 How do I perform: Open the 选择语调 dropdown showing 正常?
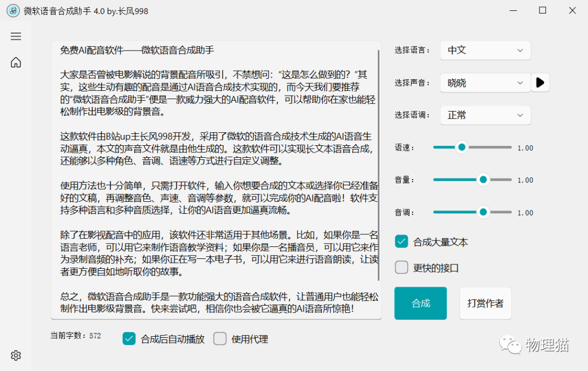pos(485,115)
